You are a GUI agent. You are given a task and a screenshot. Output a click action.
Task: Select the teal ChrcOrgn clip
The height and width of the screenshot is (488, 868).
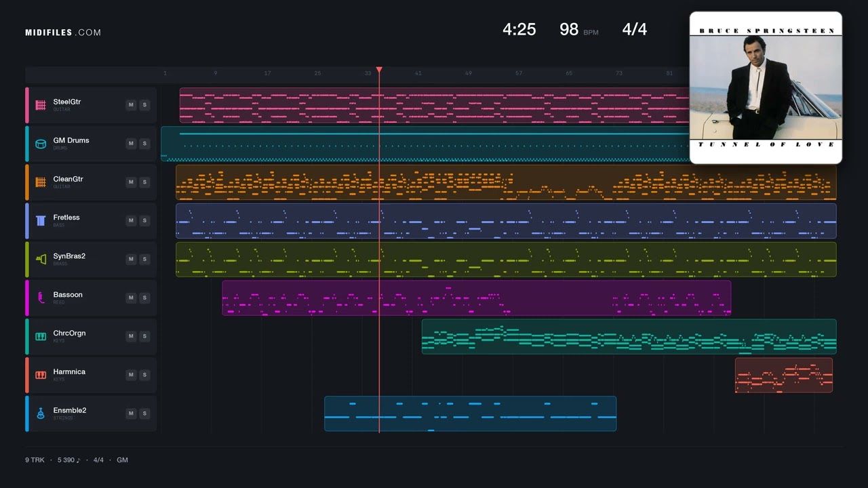coord(629,336)
